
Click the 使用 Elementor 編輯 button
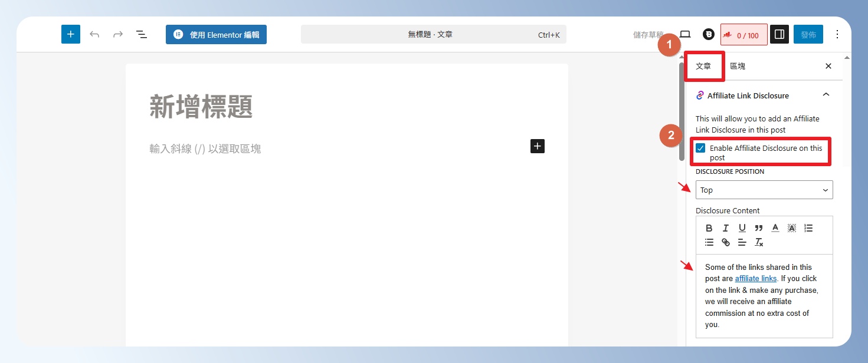(x=216, y=35)
